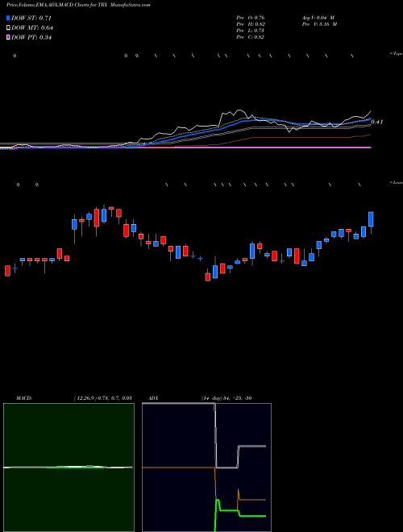Click the lowest red candlestick in the price chart

coord(208,276)
